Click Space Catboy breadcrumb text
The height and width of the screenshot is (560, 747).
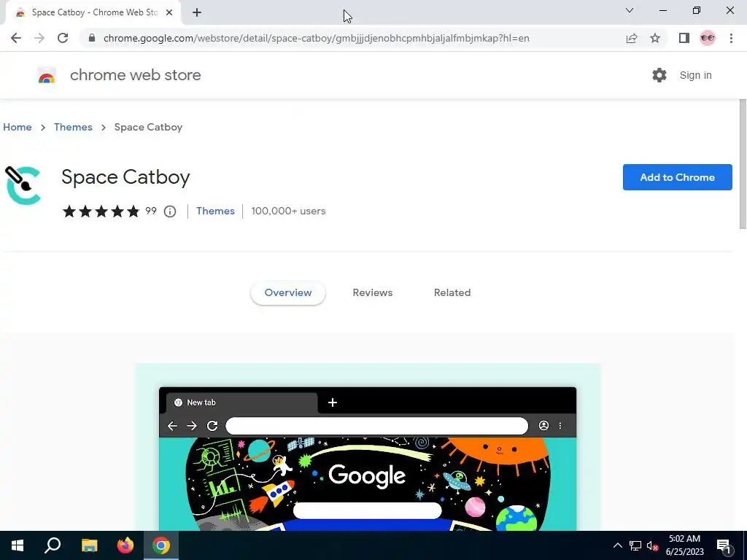click(148, 127)
